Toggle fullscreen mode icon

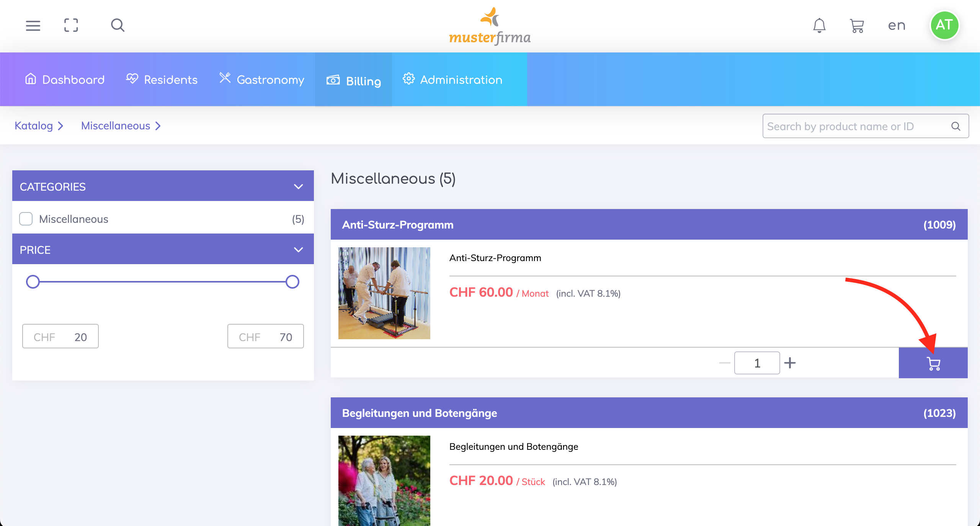click(71, 26)
